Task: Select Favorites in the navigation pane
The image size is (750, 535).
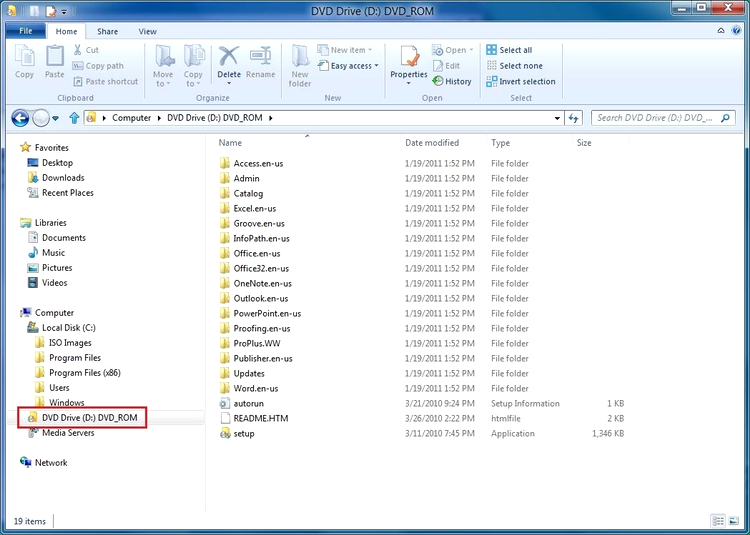Action: [x=44, y=147]
